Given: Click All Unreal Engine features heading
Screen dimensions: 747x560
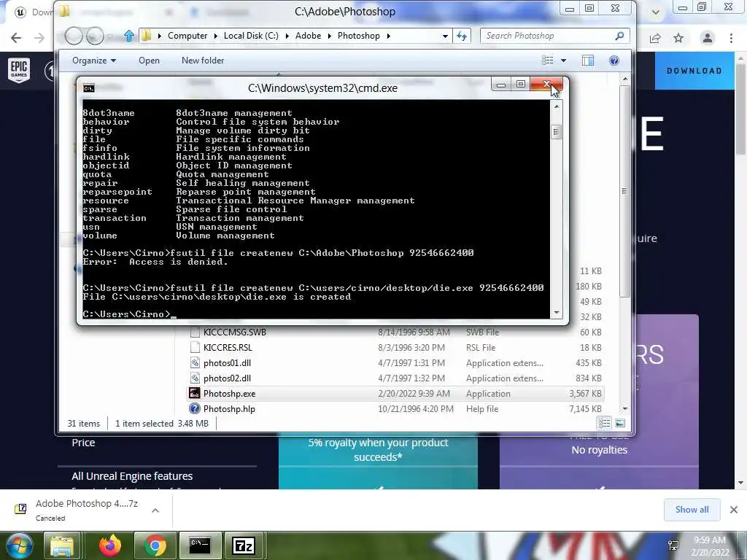Looking at the screenshot, I should 132,476.
